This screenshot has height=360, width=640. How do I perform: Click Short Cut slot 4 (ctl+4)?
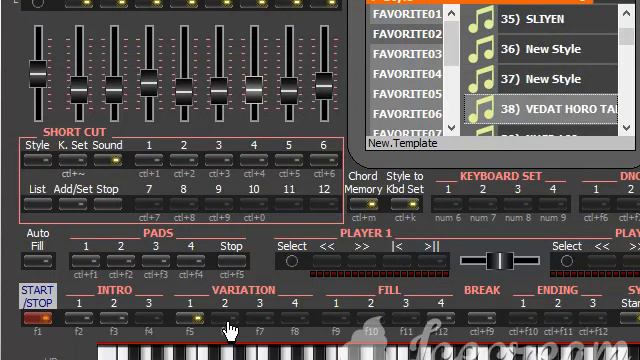click(254, 160)
